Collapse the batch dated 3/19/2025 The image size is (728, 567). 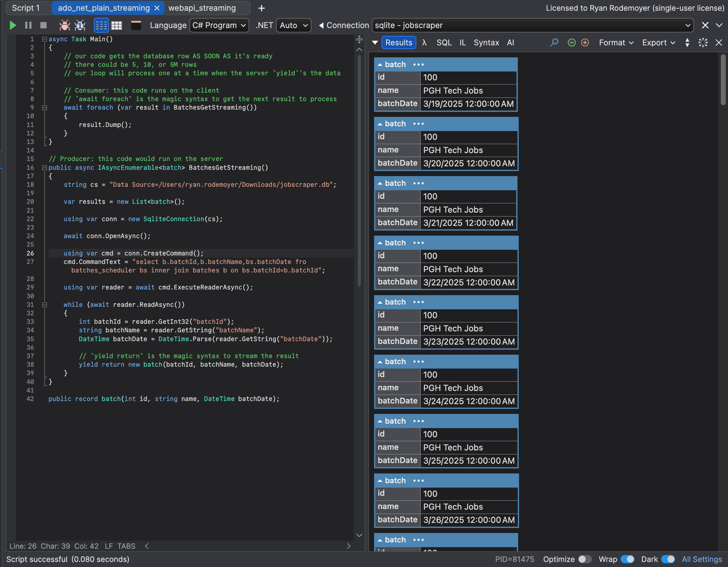[x=380, y=65]
